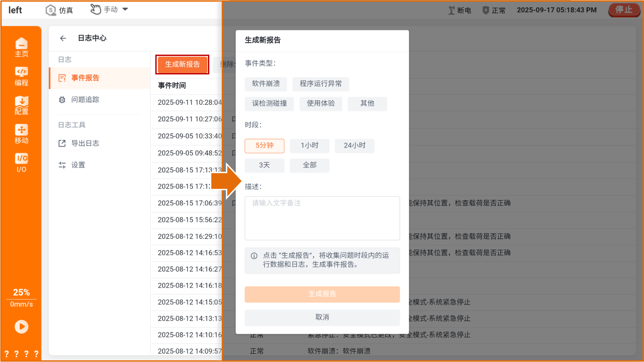Choose the 24小时 time period
Screen dimensions: 644x362
tap(354, 145)
